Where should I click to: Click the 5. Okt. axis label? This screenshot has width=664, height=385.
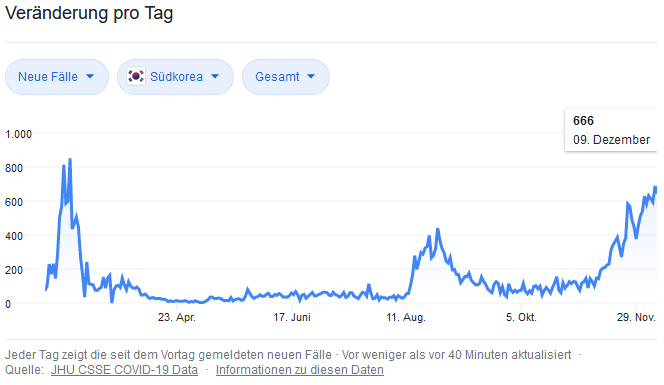click(521, 317)
